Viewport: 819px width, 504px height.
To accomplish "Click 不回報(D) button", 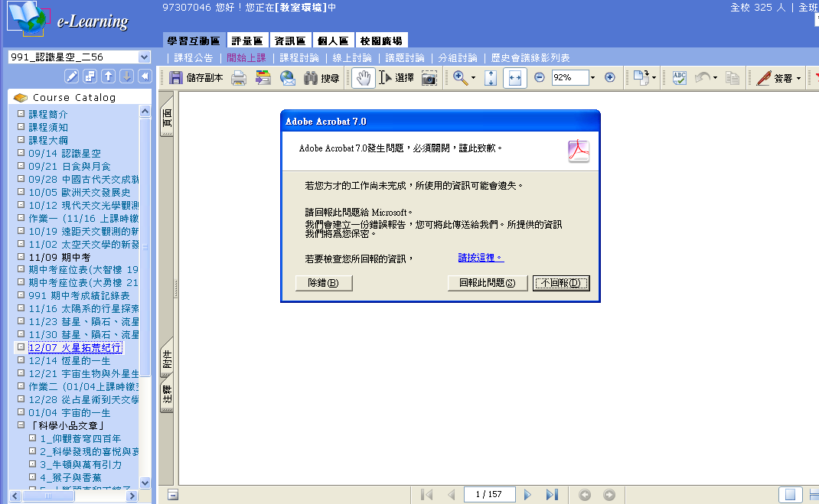I will click(x=561, y=283).
